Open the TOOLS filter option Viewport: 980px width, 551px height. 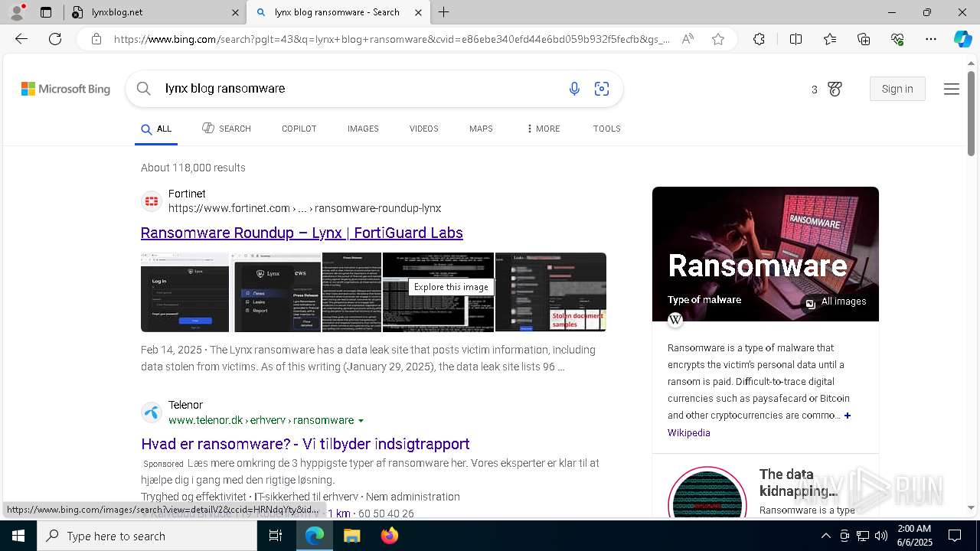point(606,129)
